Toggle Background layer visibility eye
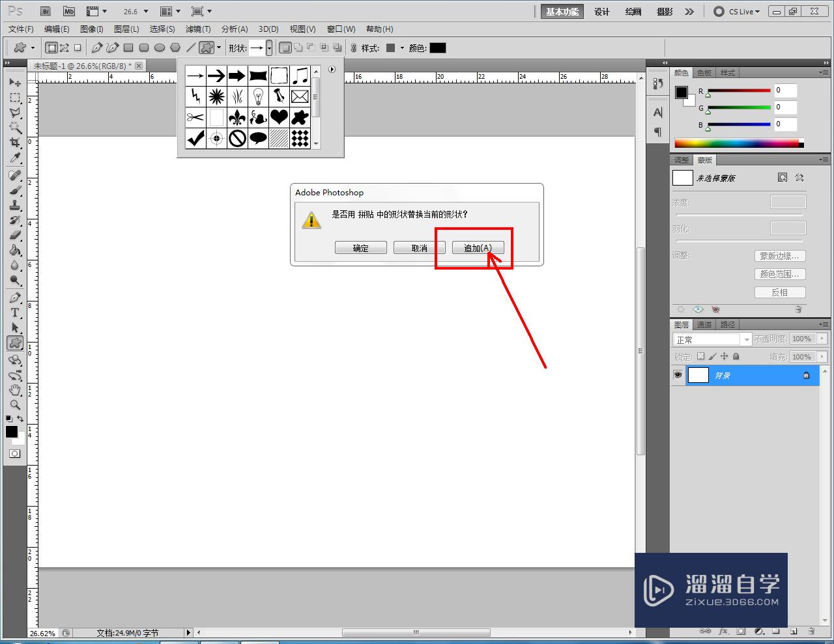834x644 pixels. click(x=678, y=375)
